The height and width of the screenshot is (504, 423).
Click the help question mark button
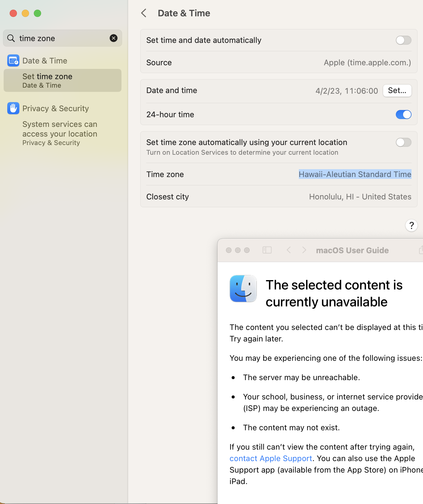411,225
